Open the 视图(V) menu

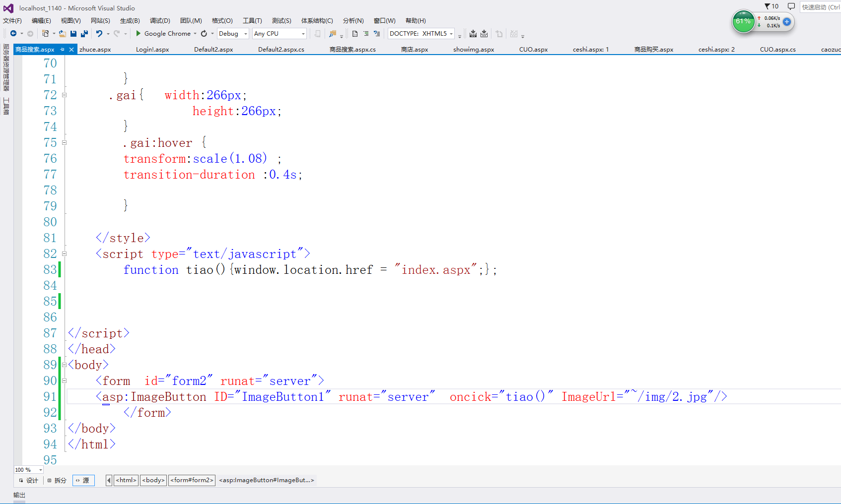click(70, 21)
